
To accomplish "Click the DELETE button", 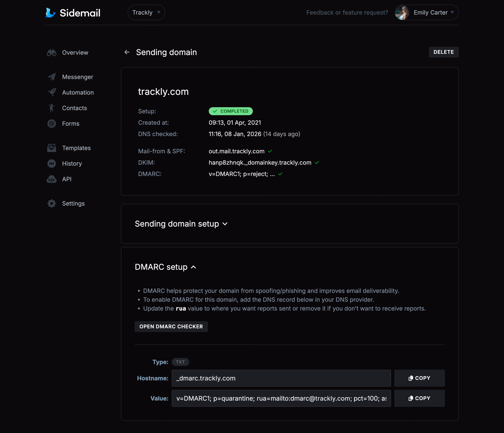I will point(443,52).
